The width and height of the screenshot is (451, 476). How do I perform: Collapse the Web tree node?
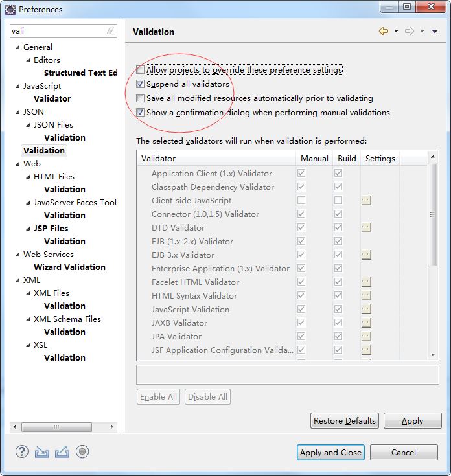tap(18, 164)
